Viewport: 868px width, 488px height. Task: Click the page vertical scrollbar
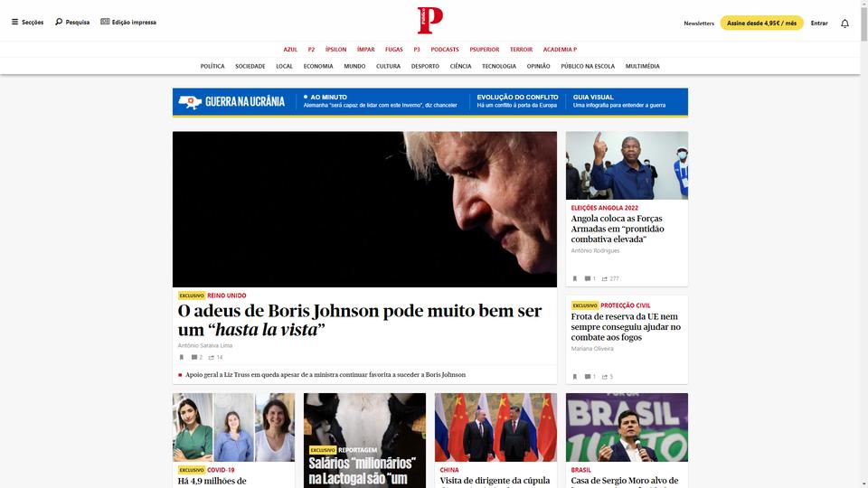coord(863,244)
